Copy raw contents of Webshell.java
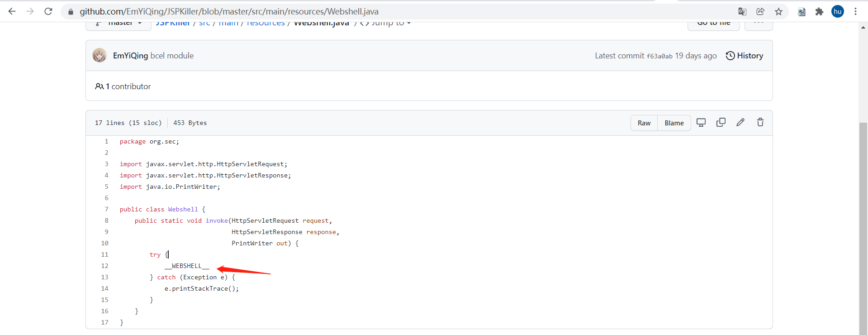 [x=721, y=123]
